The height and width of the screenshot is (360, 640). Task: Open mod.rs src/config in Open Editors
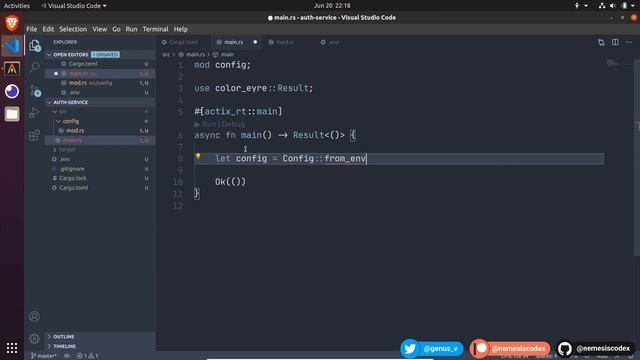100,83
